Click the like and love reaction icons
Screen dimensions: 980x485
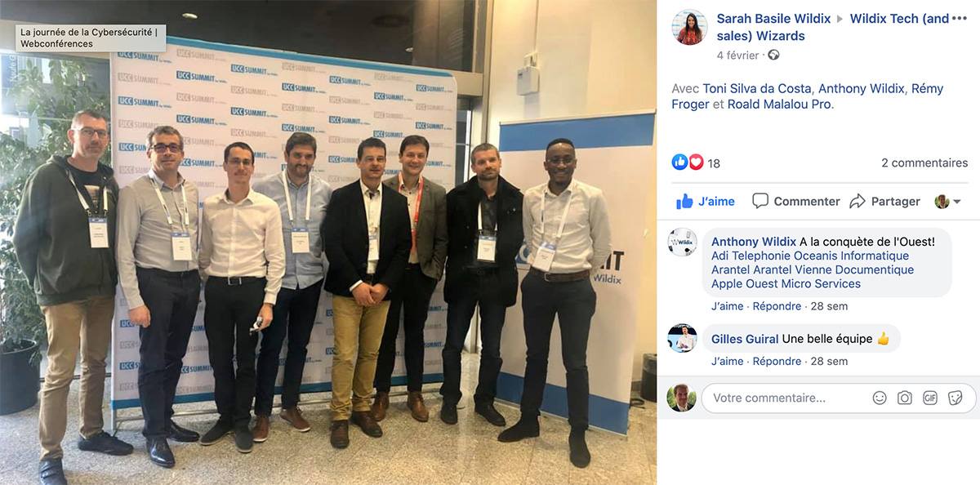pyautogui.click(x=688, y=162)
